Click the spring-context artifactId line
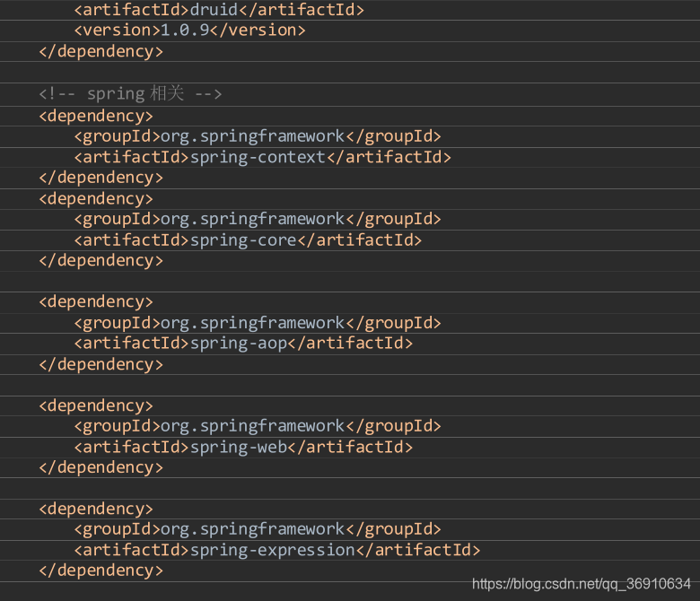 pos(262,157)
